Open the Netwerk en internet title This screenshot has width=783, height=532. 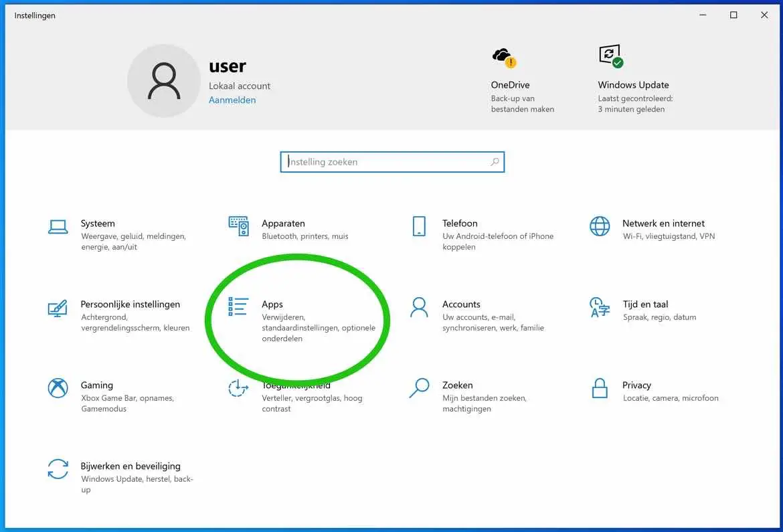click(664, 224)
